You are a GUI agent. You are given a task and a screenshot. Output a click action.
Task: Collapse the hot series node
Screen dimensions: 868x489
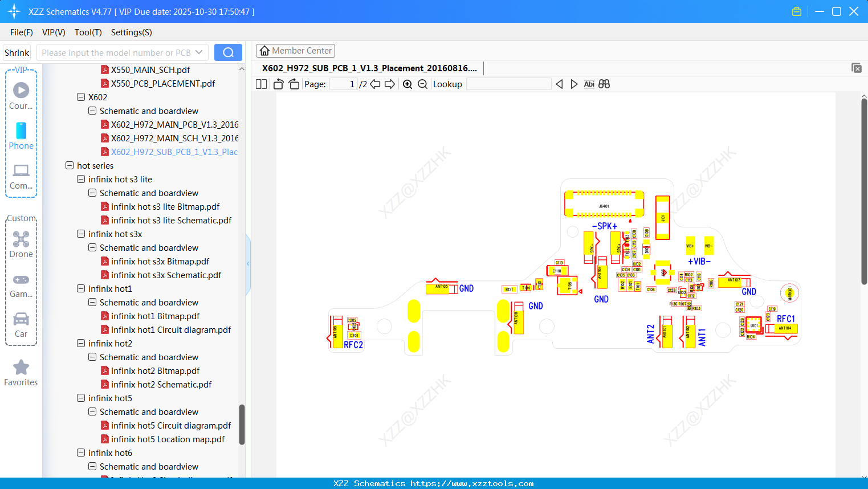[x=70, y=165]
